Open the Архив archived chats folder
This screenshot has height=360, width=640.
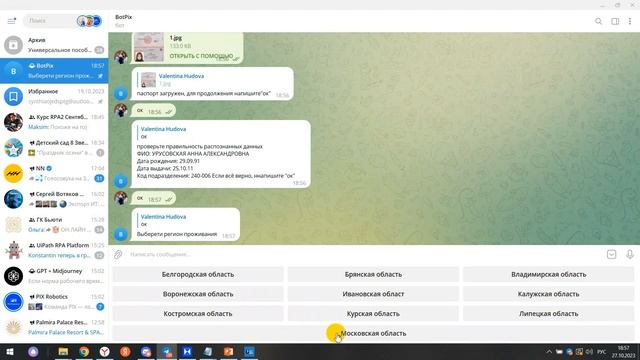click(x=54, y=45)
